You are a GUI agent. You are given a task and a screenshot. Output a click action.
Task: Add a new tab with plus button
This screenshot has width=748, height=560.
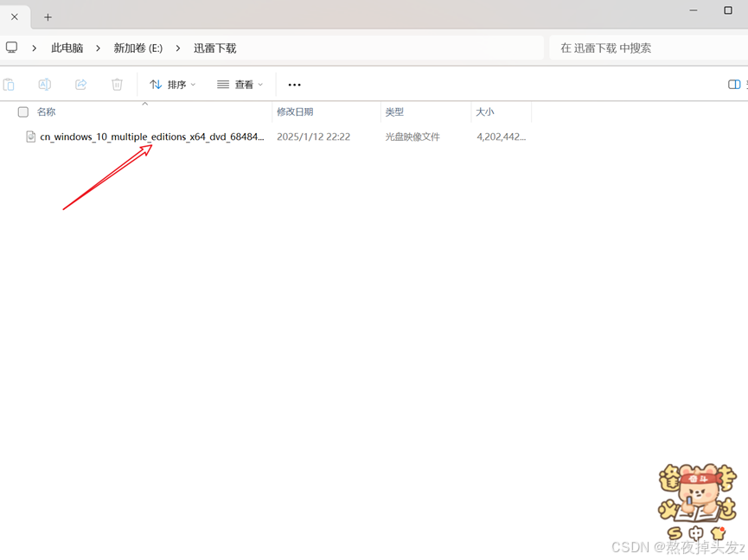[x=48, y=17]
